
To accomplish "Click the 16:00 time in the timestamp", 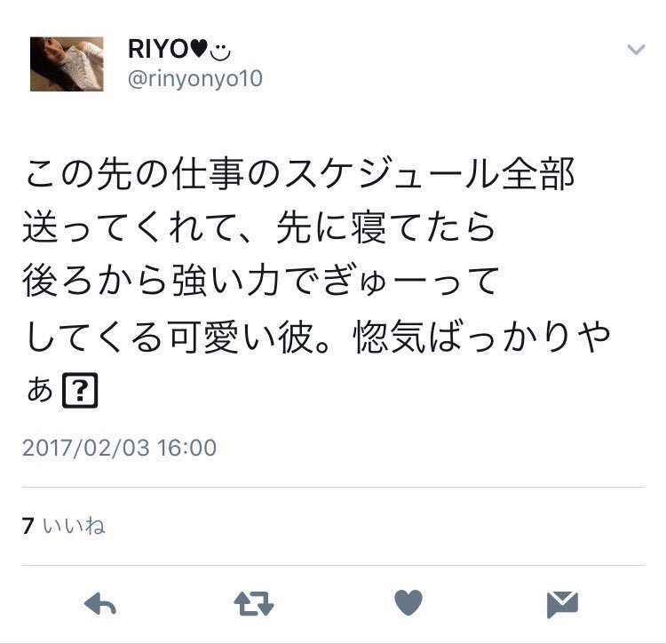I will pyautogui.click(x=186, y=448).
